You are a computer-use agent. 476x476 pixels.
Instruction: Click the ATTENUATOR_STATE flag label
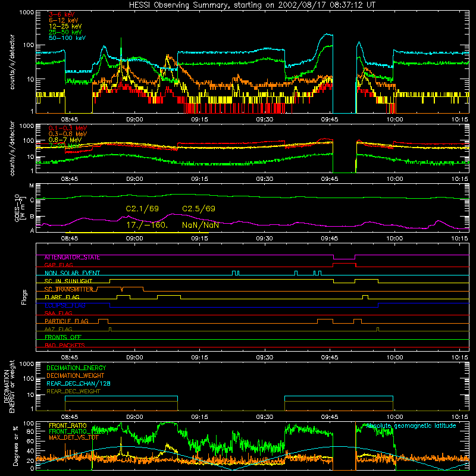point(72,258)
